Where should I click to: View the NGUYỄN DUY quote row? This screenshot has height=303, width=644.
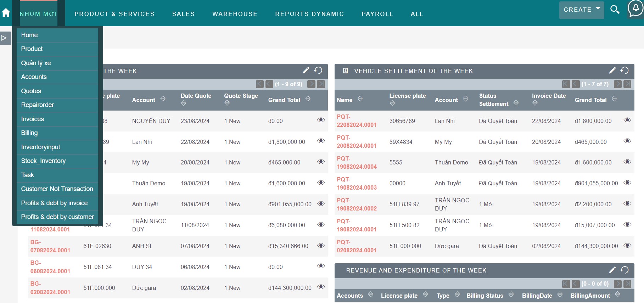pyautogui.click(x=321, y=120)
